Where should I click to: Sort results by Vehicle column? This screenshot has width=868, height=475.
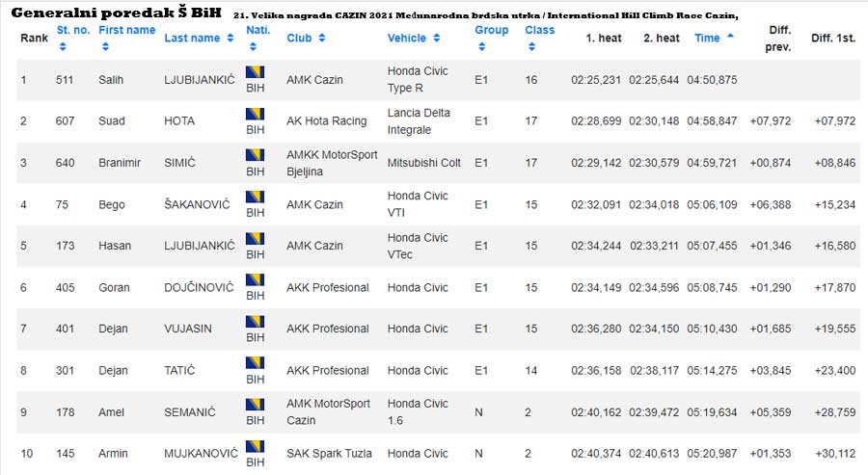pyautogui.click(x=414, y=38)
